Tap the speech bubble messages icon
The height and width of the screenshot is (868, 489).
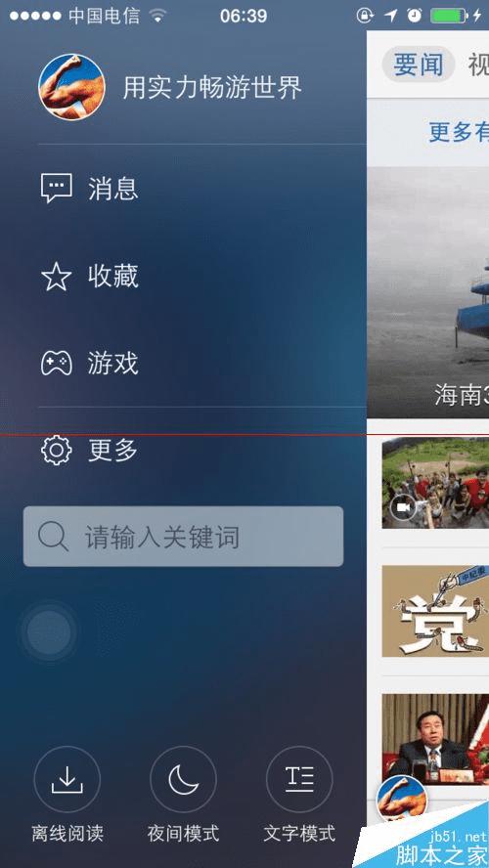point(56,189)
